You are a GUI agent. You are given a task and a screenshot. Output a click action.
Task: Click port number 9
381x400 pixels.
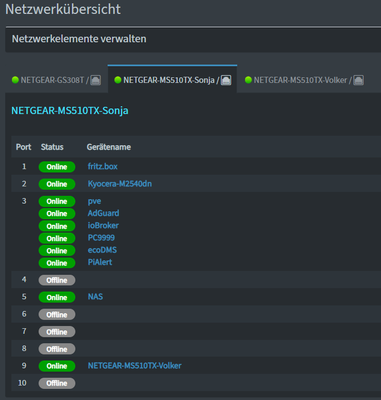[24, 366]
